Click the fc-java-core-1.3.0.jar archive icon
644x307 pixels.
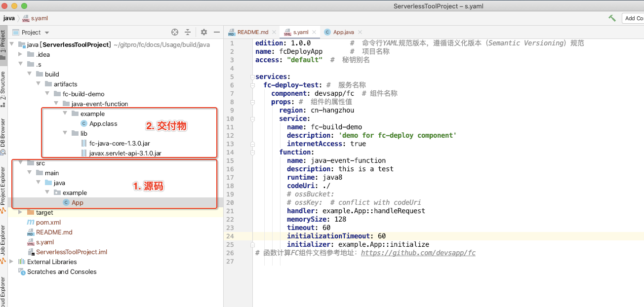tap(84, 143)
